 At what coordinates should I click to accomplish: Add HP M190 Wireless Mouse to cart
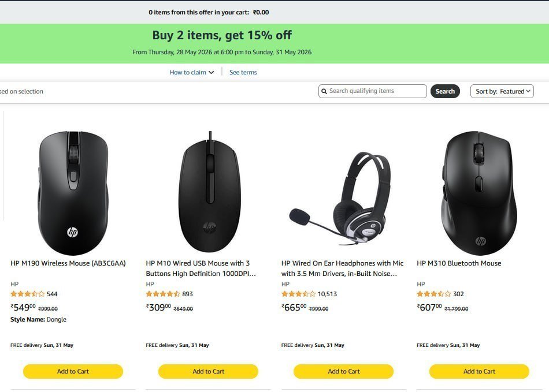pos(73,371)
